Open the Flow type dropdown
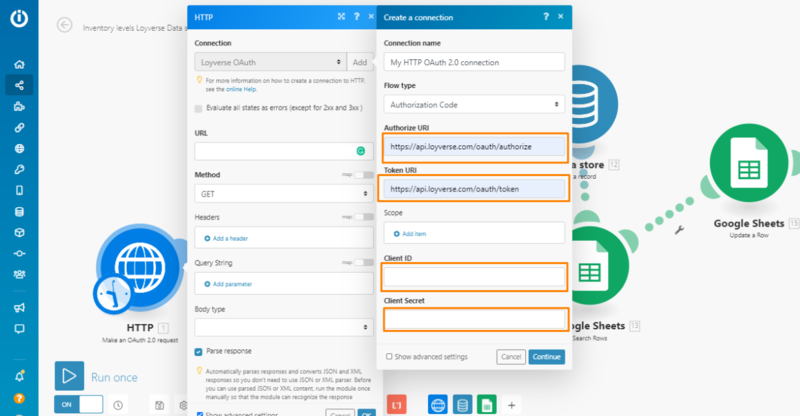The width and height of the screenshot is (800, 416). pyautogui.click(x=474, y=104)
